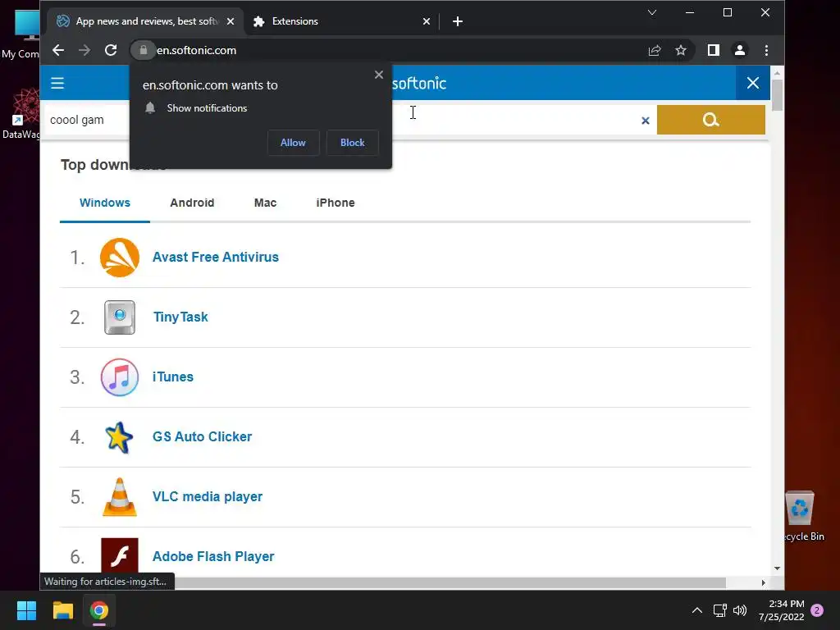The width and height of the screenshot is (840, 630).
Task: Click the yellow search magnifier button
Action: click(x=711, y=120)
